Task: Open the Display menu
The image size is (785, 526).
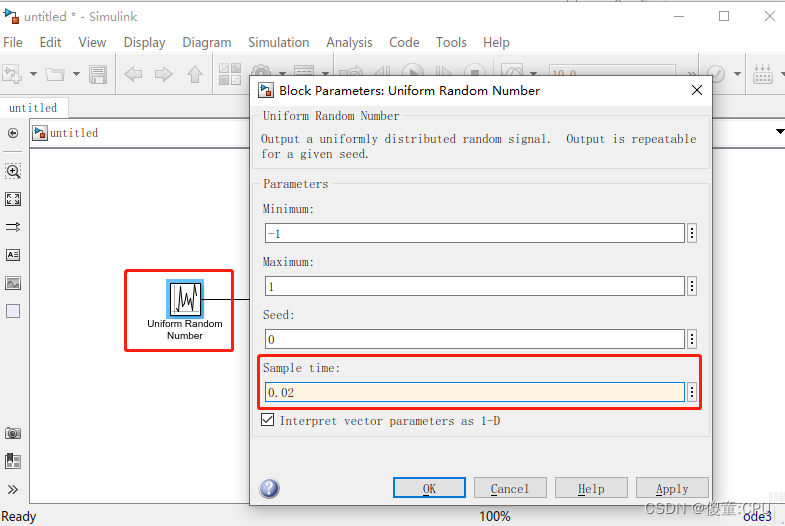Action: [x=144, y=43]
